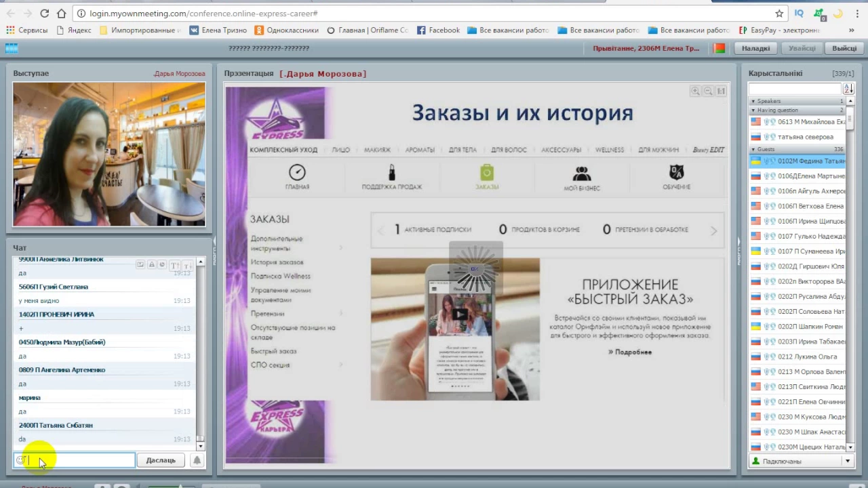Select participant 0106П Ветхова Елена
This screenshot has width=868, height=488.
point(797,206)
